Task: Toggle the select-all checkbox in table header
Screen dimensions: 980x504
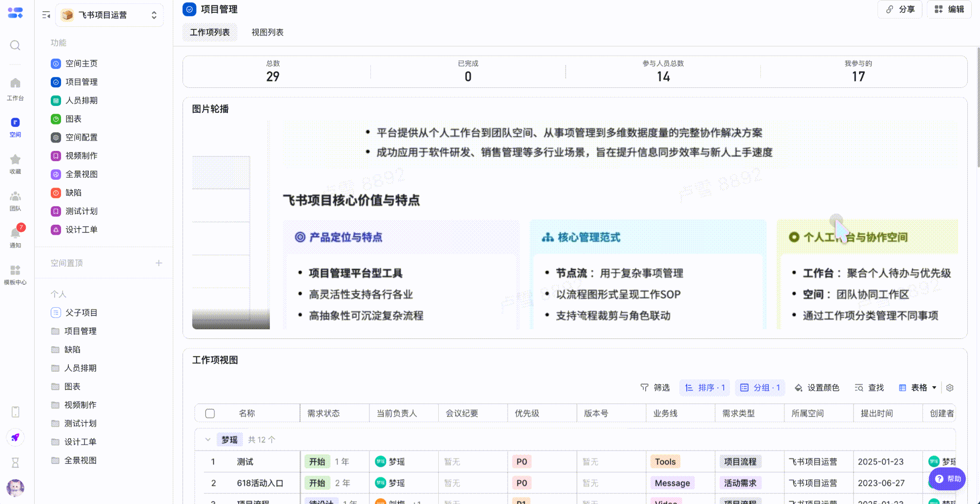Action: [x=210, y=414]
